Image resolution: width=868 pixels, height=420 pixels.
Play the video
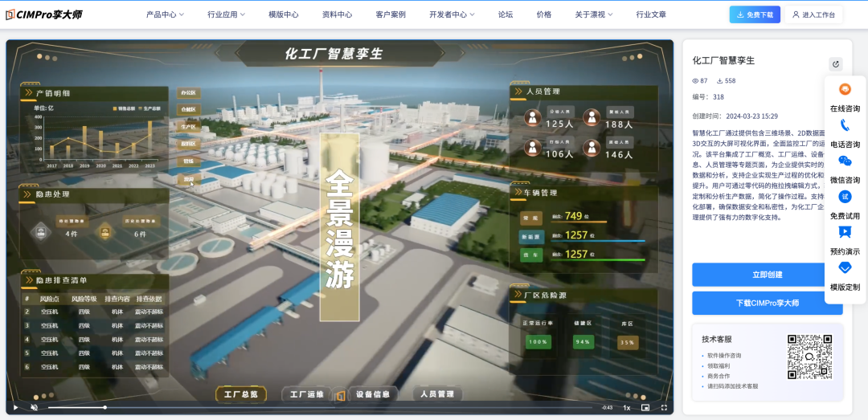pos(15,408)
